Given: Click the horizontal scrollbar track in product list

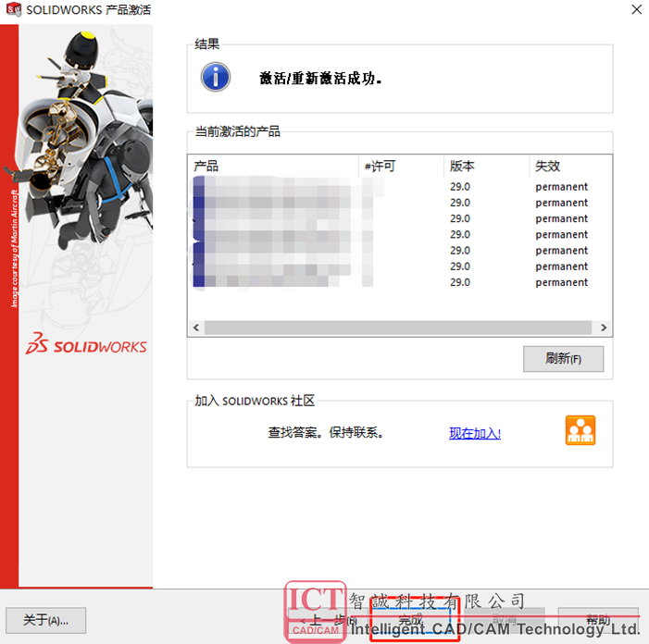Looking at the screenshot, I should coord(398,328).
